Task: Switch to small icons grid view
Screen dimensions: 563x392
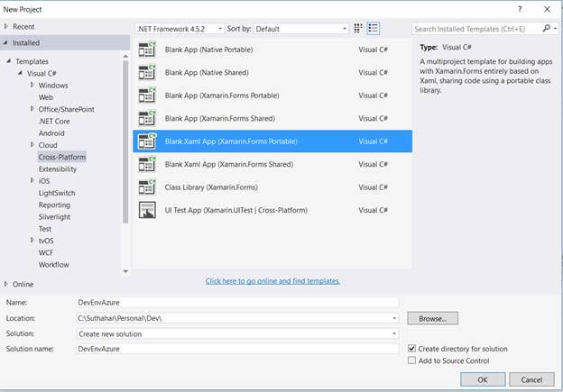Action: [357, 28]
